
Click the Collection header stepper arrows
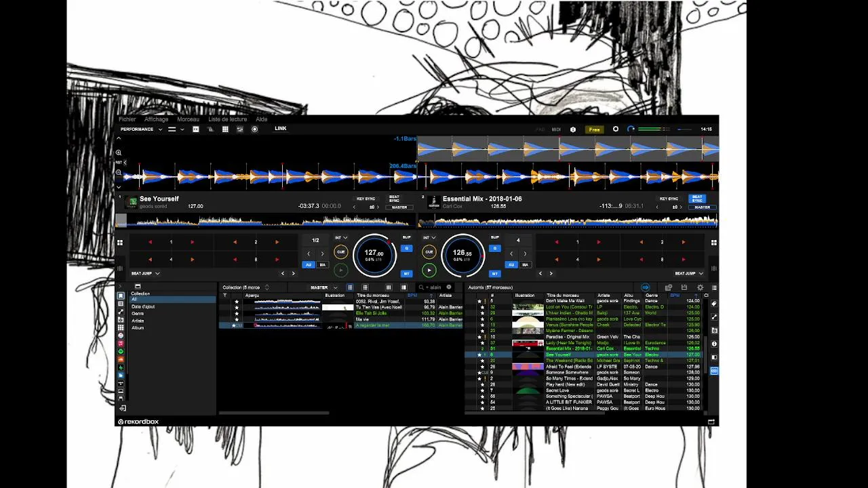point(267,287)
